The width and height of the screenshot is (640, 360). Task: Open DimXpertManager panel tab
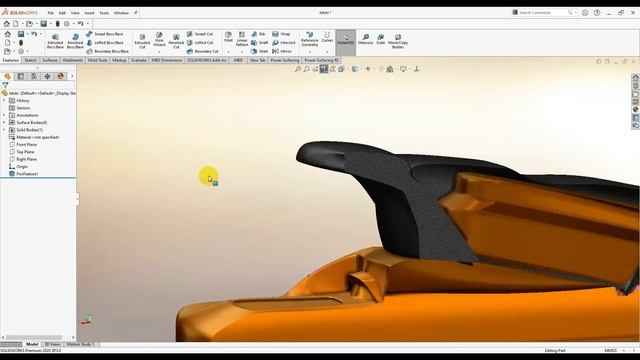[47, 76]
